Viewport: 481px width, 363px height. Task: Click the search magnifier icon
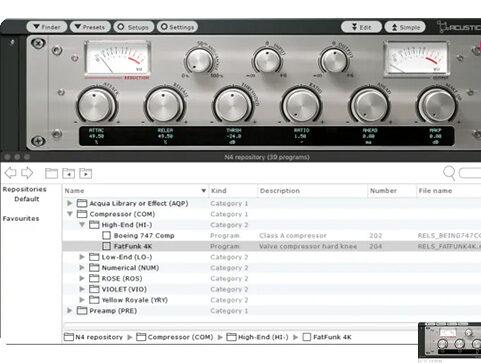tap(449, 173)
